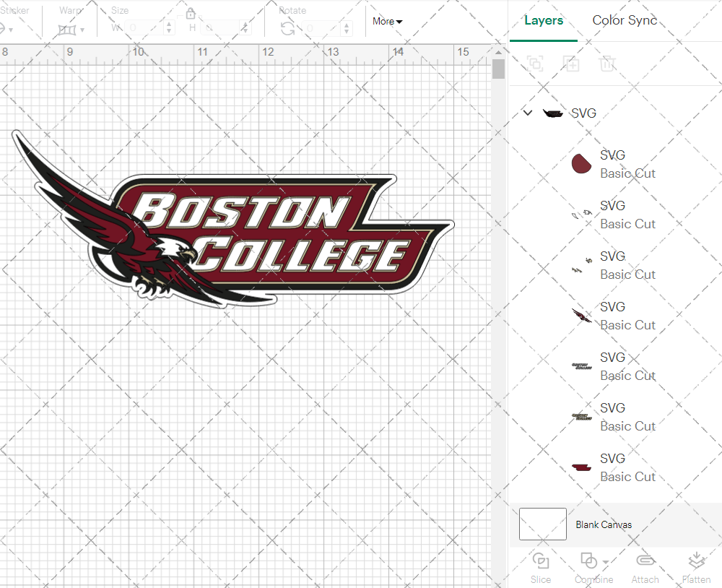Select the eagle-shaped Basic Cut layer thumbnail
The width and height of the screenshot is (722, 588).
(x=581, y=316)
